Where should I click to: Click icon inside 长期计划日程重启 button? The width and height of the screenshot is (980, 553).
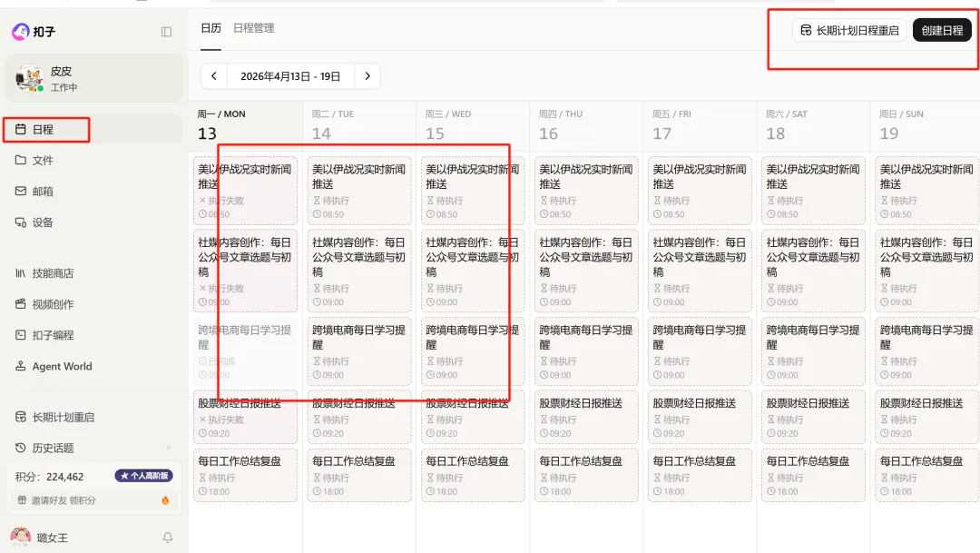click(807, 30)
